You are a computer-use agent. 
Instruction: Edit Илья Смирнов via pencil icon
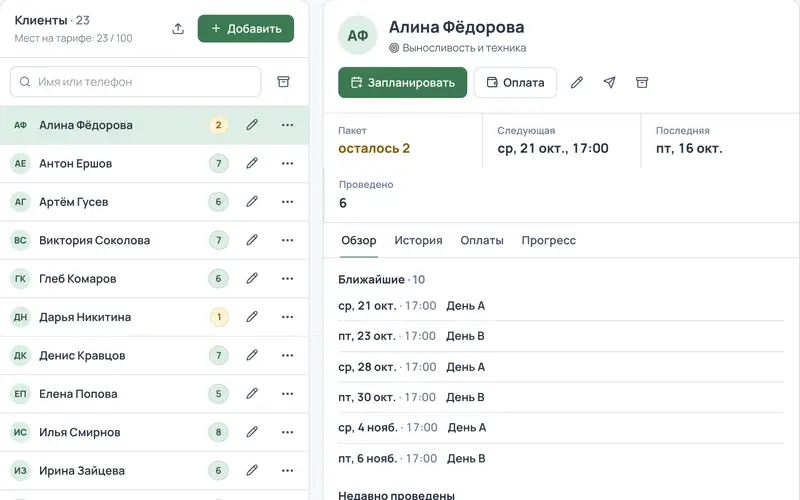[252, 432]
